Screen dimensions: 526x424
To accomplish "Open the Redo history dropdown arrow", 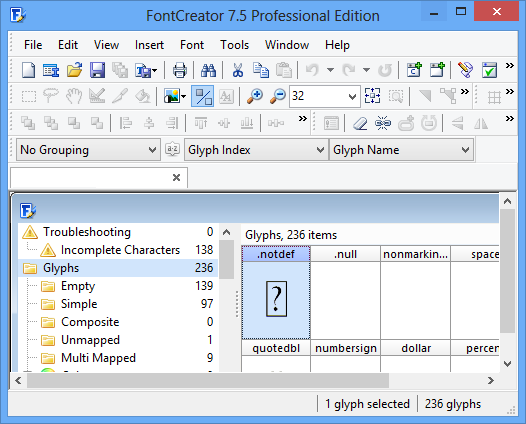I will click(x=367, y=70).
